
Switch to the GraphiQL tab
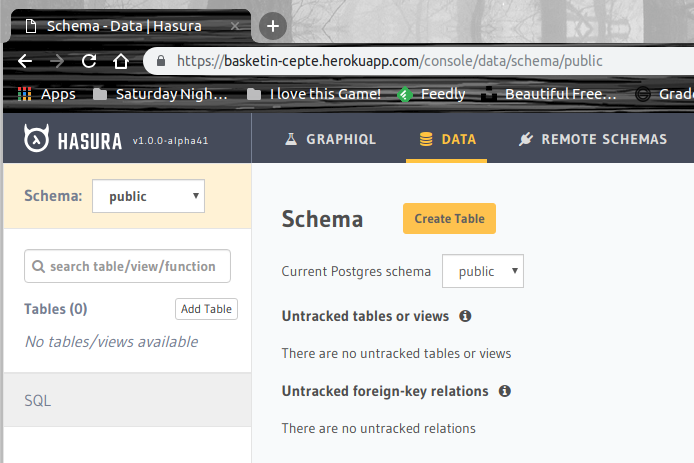(330, 139)
